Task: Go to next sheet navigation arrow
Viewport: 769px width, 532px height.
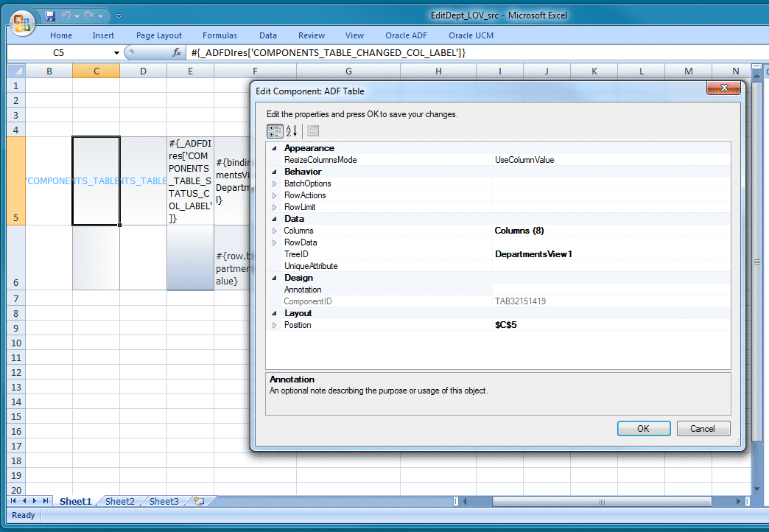Action: (35, 501)
